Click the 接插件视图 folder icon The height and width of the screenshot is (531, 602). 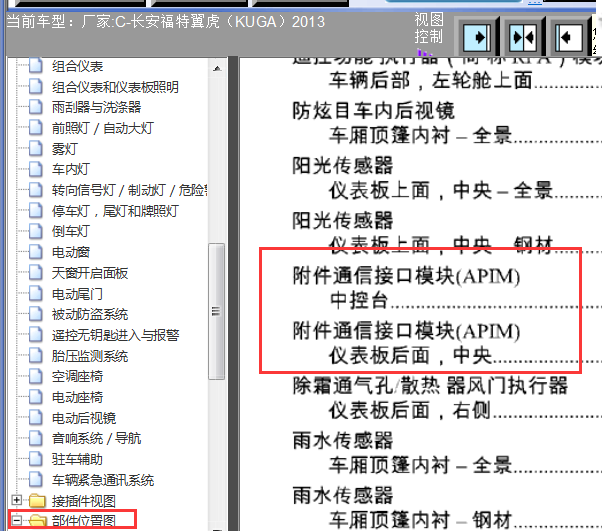pyautogui.click(x=37, y=501)
